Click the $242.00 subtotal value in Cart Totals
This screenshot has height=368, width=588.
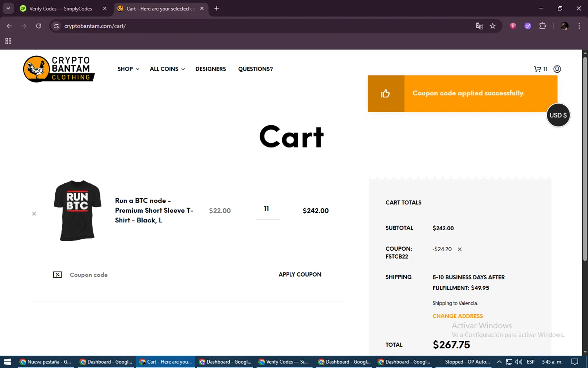click(443, 228)
